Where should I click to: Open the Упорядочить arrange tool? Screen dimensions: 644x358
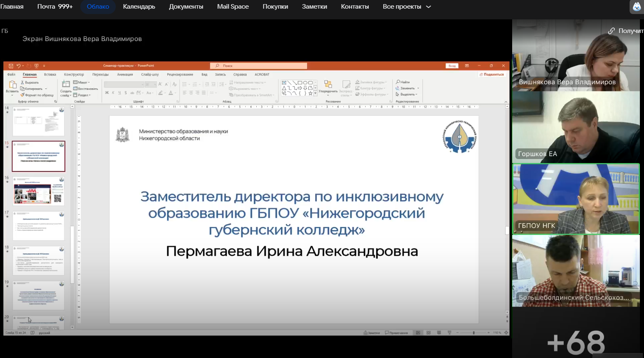(x=328, y=87)
